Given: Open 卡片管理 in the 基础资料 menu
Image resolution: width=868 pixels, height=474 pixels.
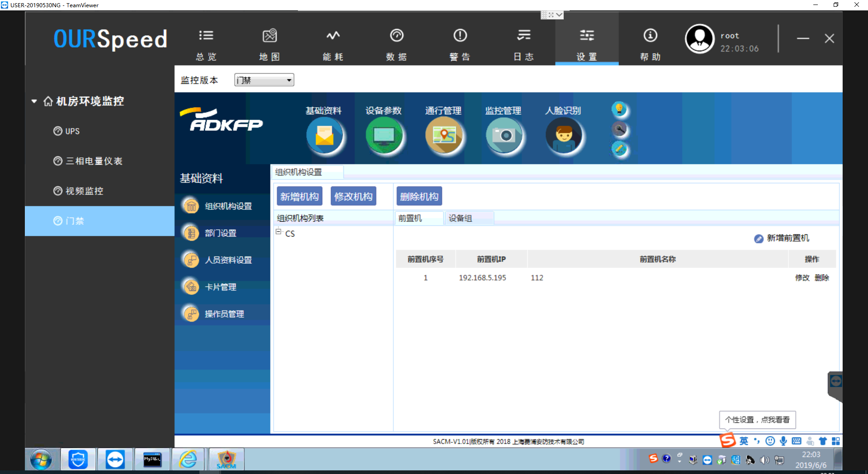Looking at the screenshot, I should (x=220, y=287).
